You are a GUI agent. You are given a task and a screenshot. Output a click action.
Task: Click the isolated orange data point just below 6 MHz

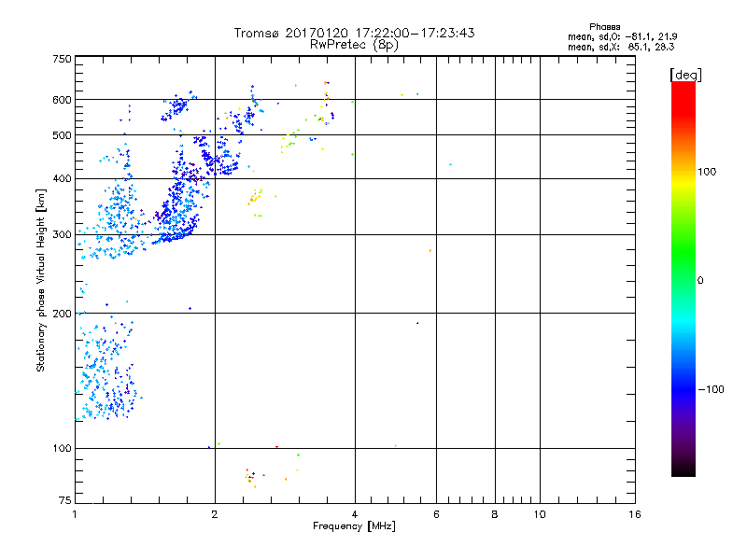[430, 250]
